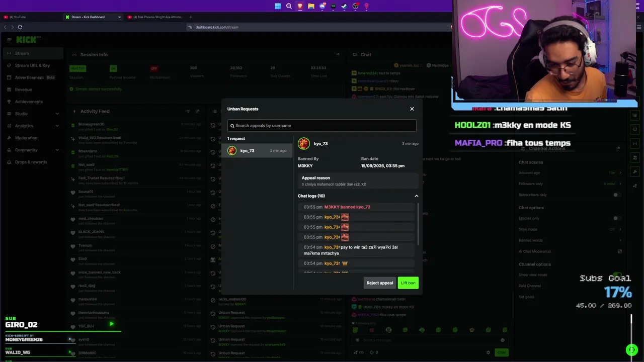Toggle the Kick sidebar hamburger menu
The height and width of the screenshot is (362, 644).
point(9,39)
